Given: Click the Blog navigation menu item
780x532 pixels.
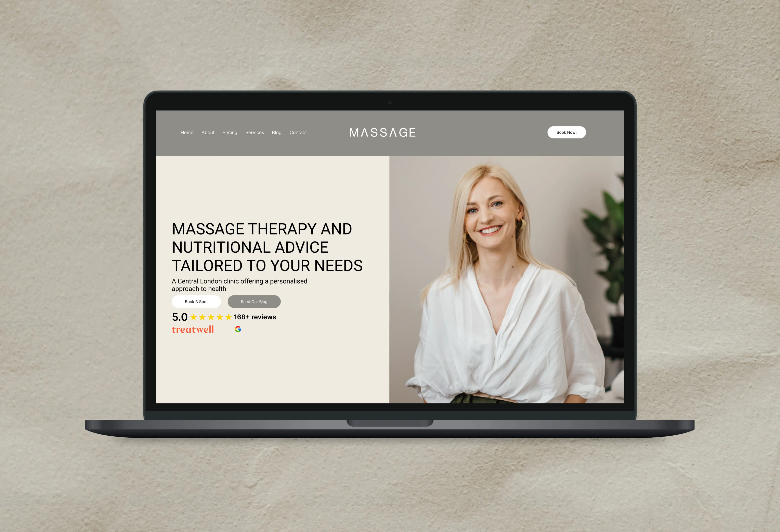Looking at the screenshot, I should tap(276, 132).
